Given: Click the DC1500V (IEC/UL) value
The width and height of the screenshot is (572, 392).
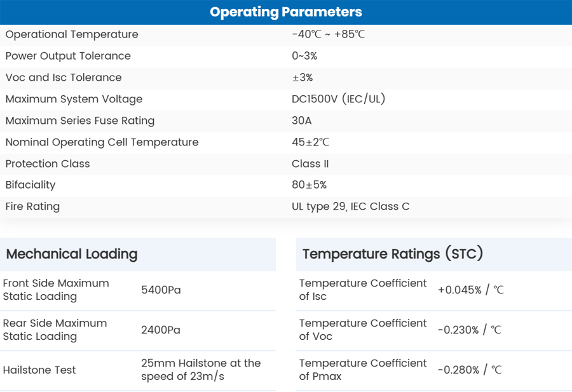Looking at the screenshot, I should pyautogui.click(x=338, y=99).
